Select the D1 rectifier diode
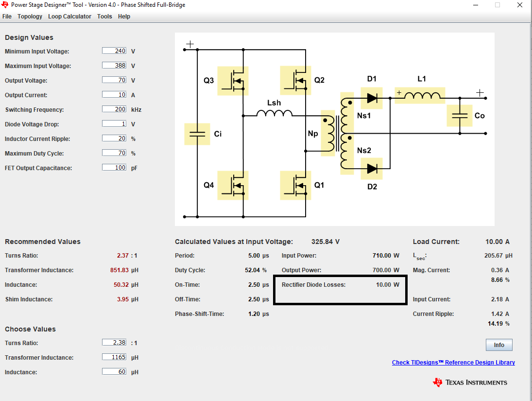Screen dimensions: 532x401 coord(372,98)
